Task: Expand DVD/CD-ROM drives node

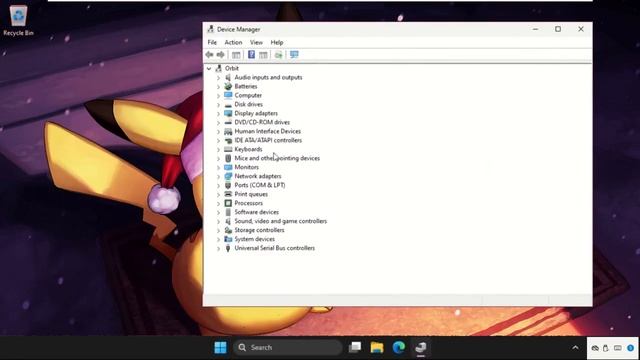Action: 218,122
